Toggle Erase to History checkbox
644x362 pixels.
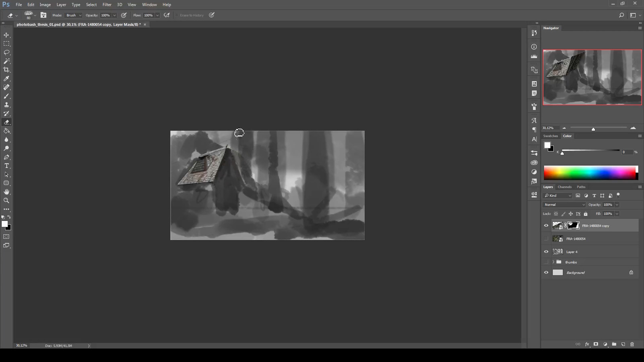pos(177,15)
